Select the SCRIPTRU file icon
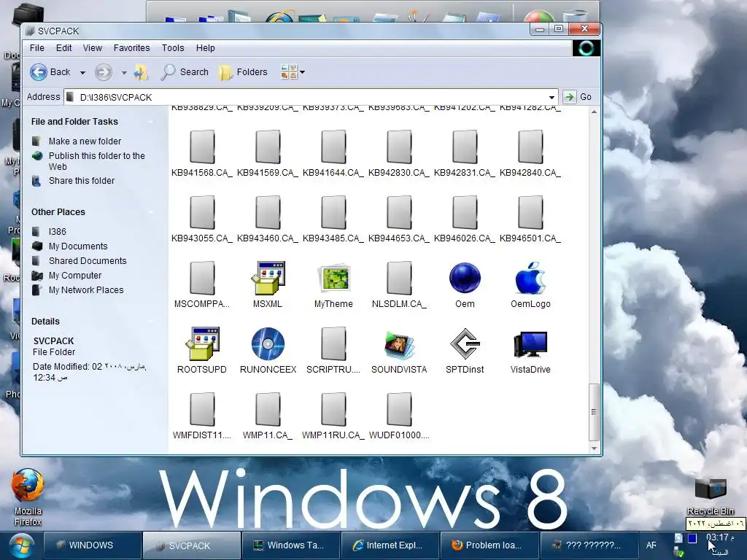This screenshot has height=560, width=747. point(333,344)
